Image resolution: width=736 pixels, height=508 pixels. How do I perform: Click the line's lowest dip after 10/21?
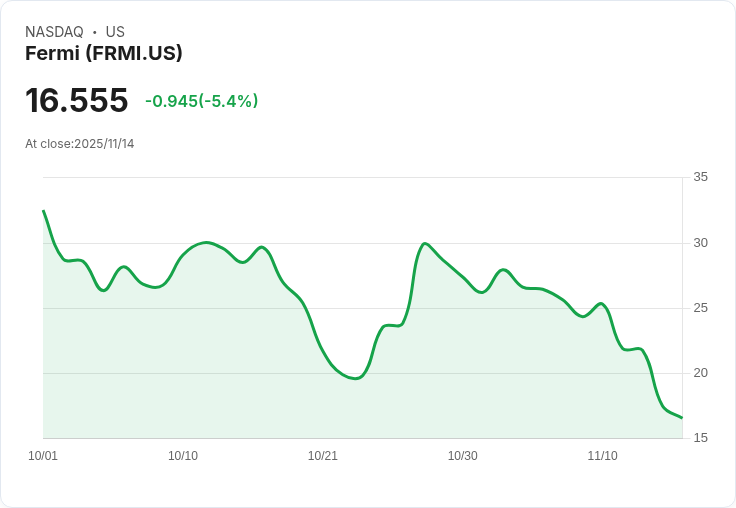pos(357,379)
